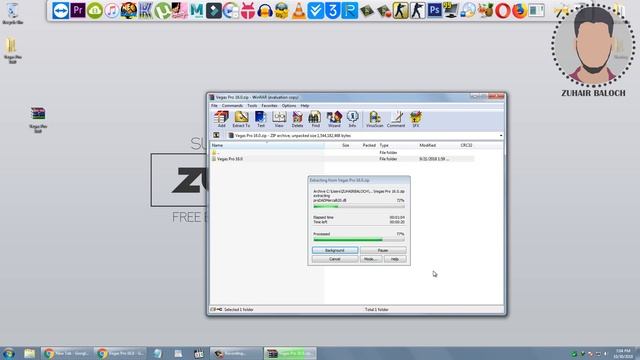Open the Favorites menu
Image resolution: width=640 pixels, height=360 pixels.
(269, 106)
